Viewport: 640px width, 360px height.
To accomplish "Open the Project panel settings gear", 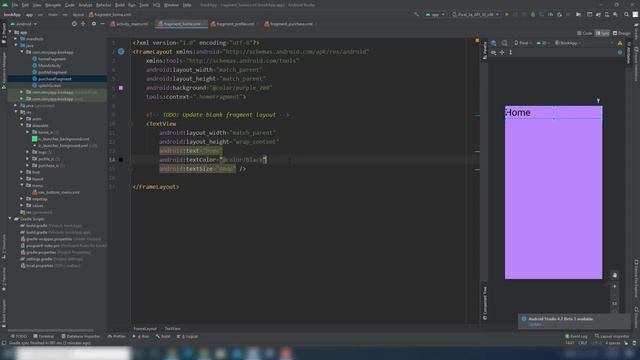I will point(94,24).
